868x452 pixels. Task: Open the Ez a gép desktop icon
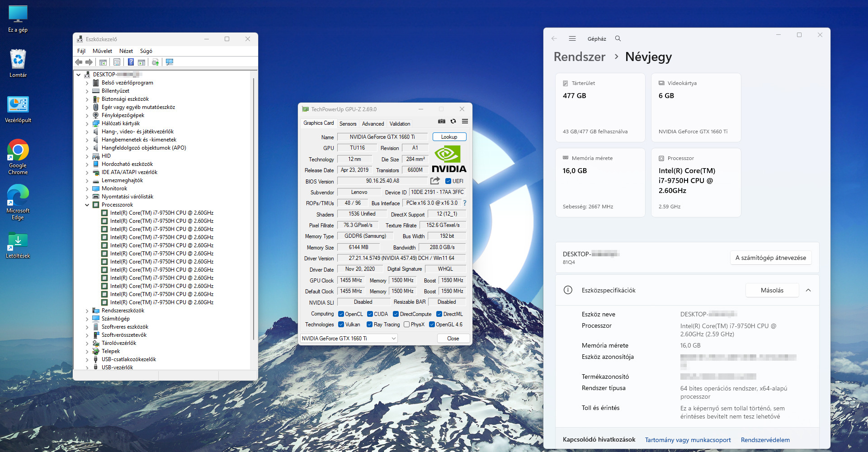18,19
